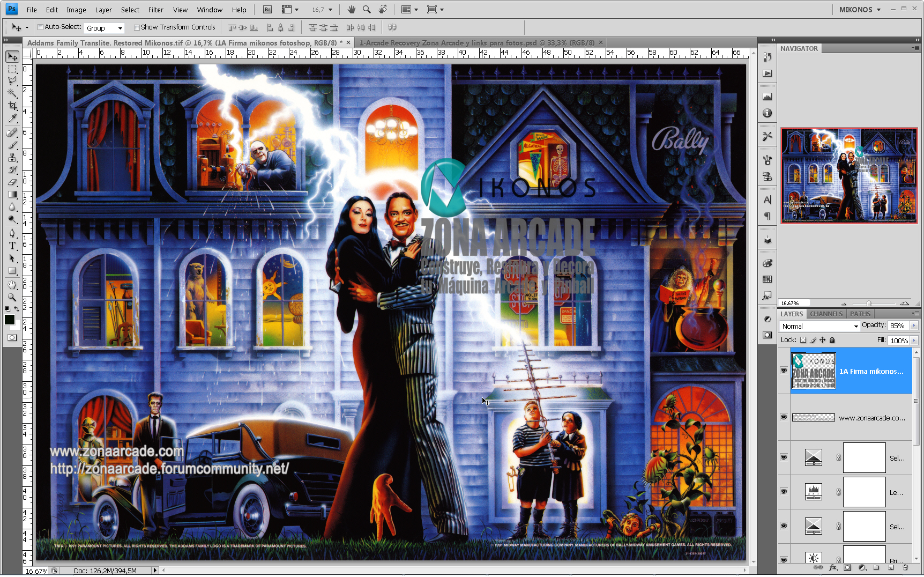
Task: Hide the Levels adjustment layer
Action: click(x=784, y=492)
